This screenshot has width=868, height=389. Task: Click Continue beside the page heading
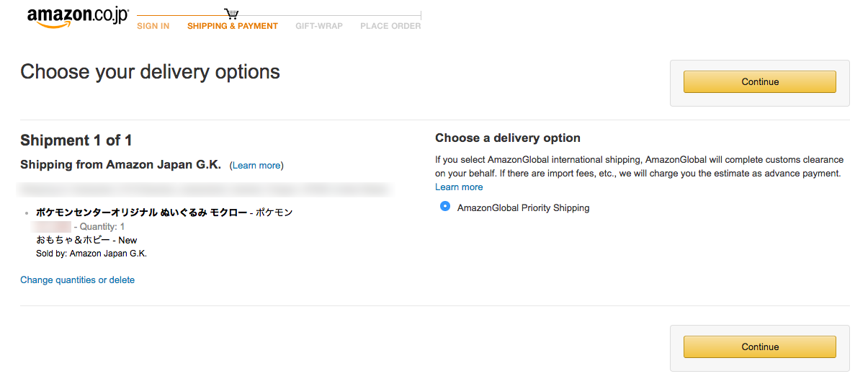tap(760, 81)
